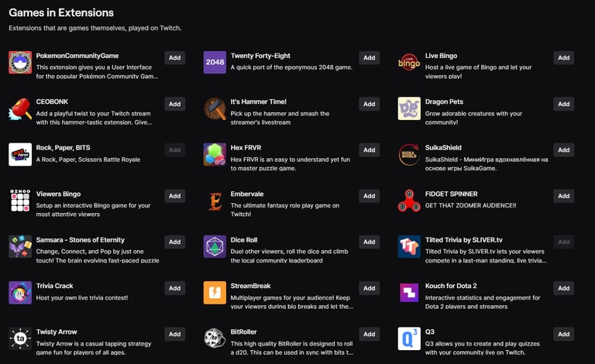The width and height of the screenshot is (595, 364).
Task: Open the Dragon Pets title link
Action: tap(444, 101)
